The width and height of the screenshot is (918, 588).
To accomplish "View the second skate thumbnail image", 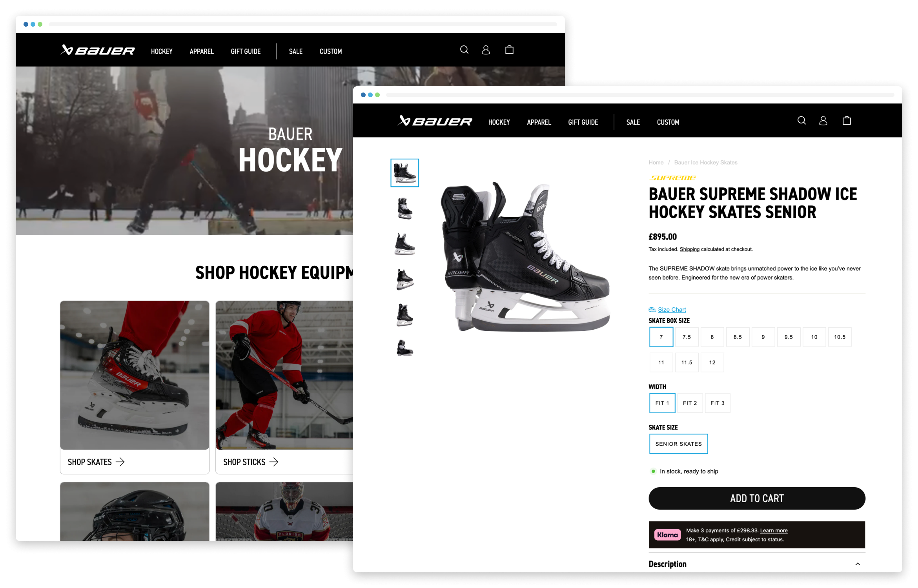I will (404, 208).
